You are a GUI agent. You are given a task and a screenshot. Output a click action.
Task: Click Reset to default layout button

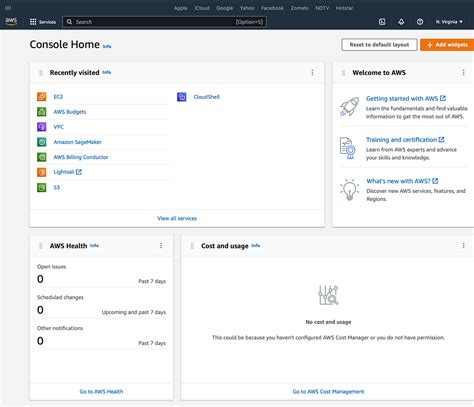point(379,45)
